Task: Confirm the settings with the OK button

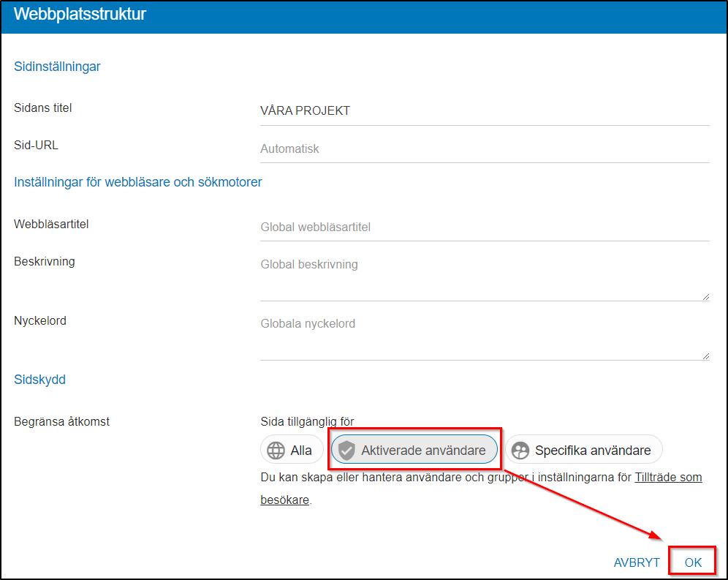Action: point(693,562)
